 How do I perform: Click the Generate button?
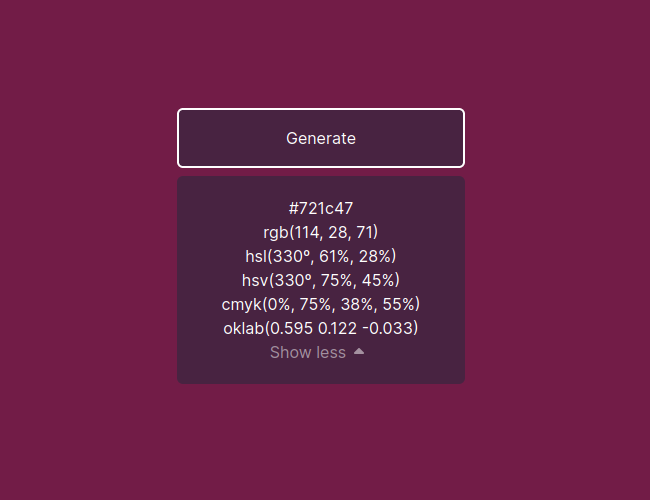point(321,138)
